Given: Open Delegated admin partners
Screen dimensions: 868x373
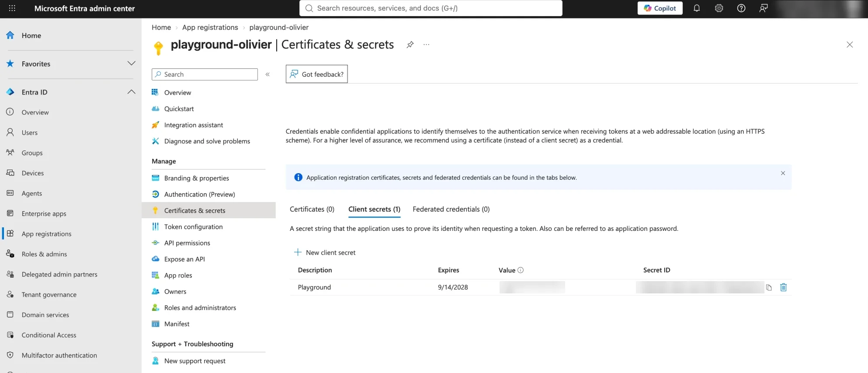Looking at the screenshot, I should [59, 274].
